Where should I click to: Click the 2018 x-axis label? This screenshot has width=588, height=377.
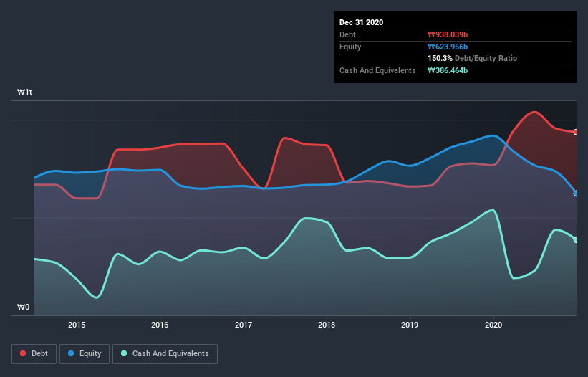pyautogui.click(x=327, y=325)
